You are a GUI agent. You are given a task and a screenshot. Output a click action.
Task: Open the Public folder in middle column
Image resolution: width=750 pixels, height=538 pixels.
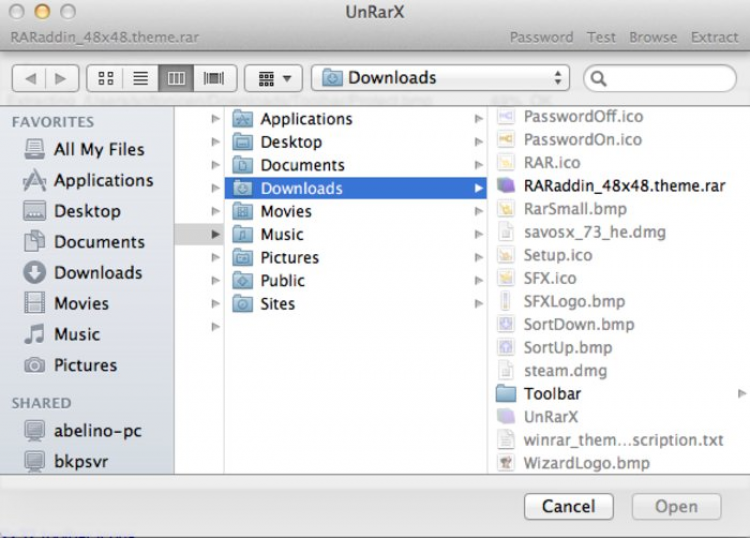click(355, 280)
